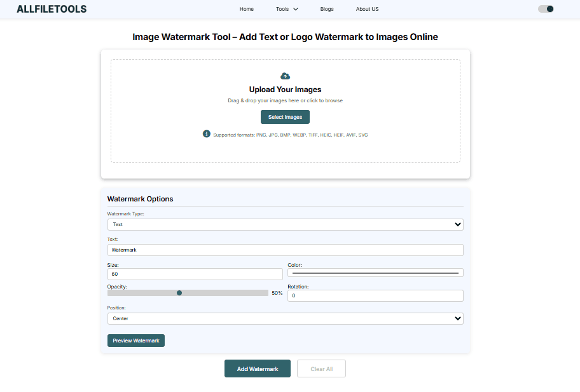Open the Blogs page
Image resolution: width=580 pixels, height=392 pixels.
(x=327, y=10)
